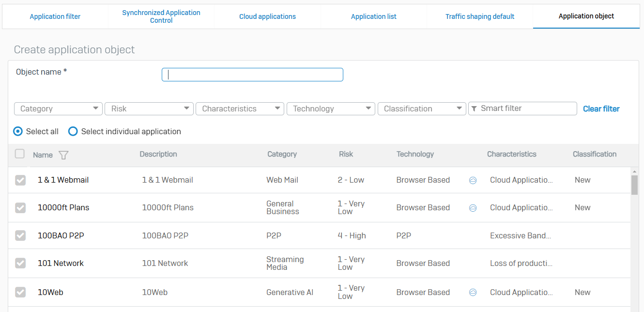The width and height of the screenshot is (644, 312).
Task: Click the filter funnel icon beside Name
Action: [x=63, y=155]
